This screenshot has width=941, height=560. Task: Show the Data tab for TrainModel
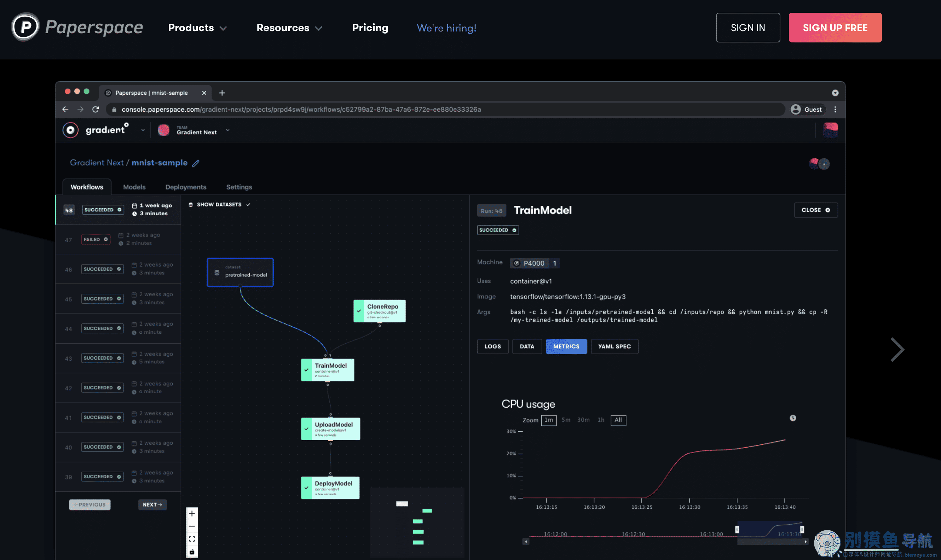(x=527, y=346)
